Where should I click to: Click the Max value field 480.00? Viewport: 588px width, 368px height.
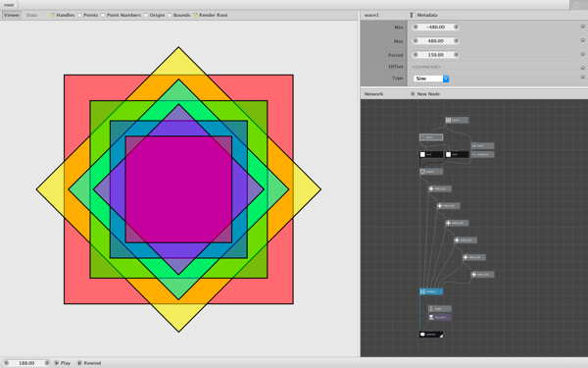pos(435,41)
